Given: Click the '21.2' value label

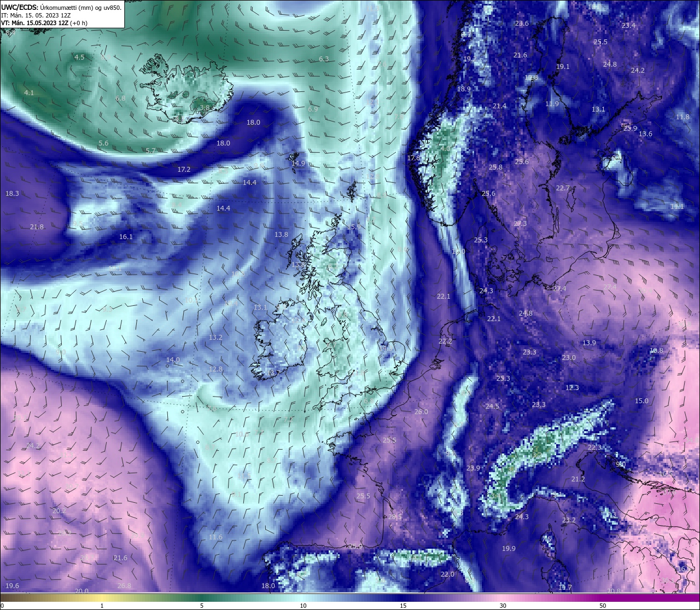Looking at the screenshot, I should pos(578,479).
